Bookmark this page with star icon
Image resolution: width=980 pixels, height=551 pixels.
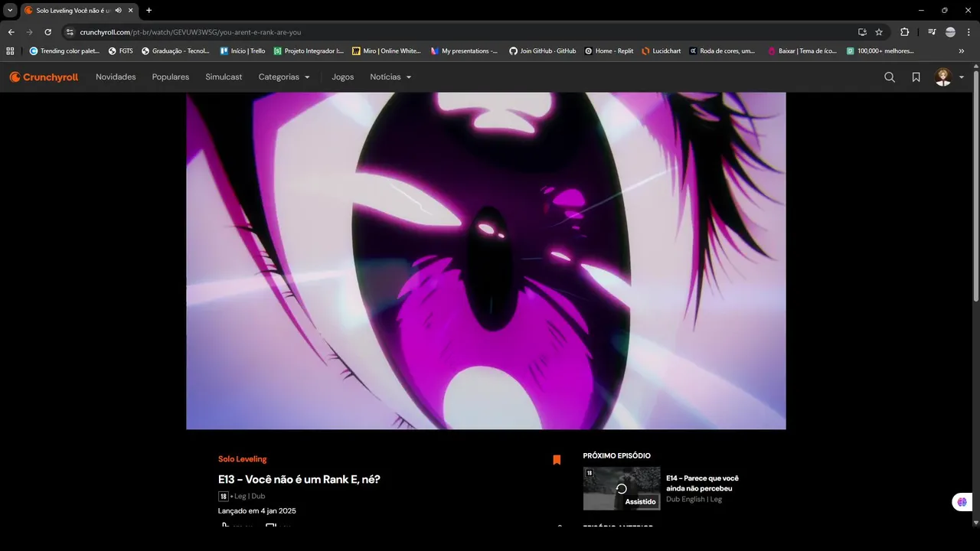pyautogui.click(x=879, y=32)
